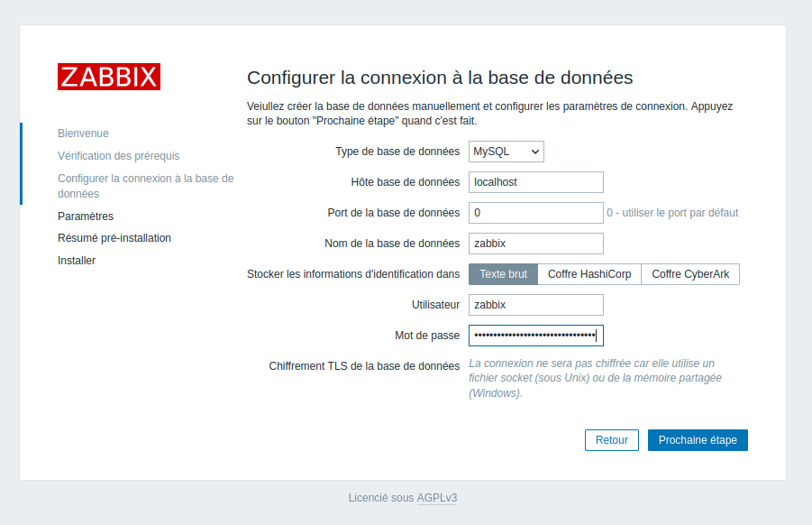Click Prochaine étape button
The height and width of the screenshot is (525, 812).
[697, 440]
